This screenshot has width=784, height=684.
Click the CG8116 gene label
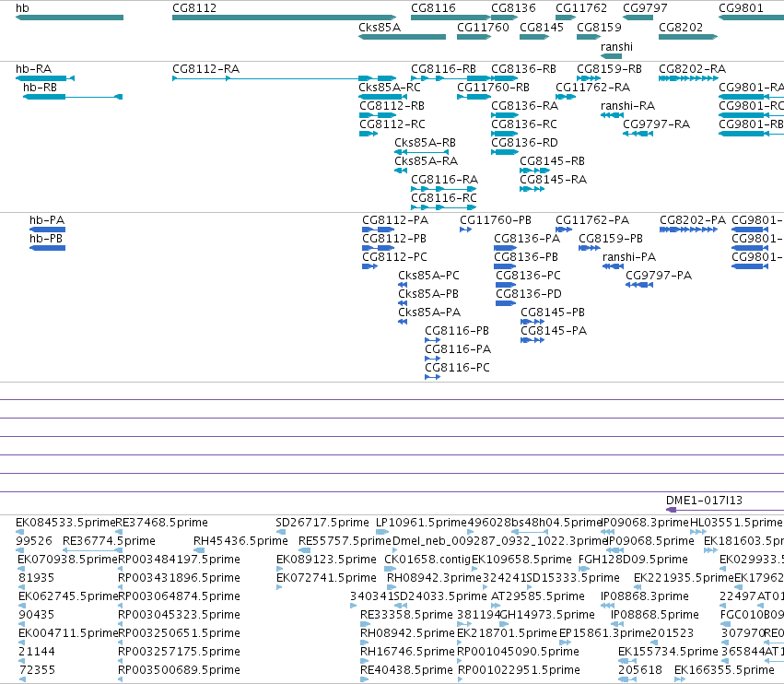pos(434,8)
